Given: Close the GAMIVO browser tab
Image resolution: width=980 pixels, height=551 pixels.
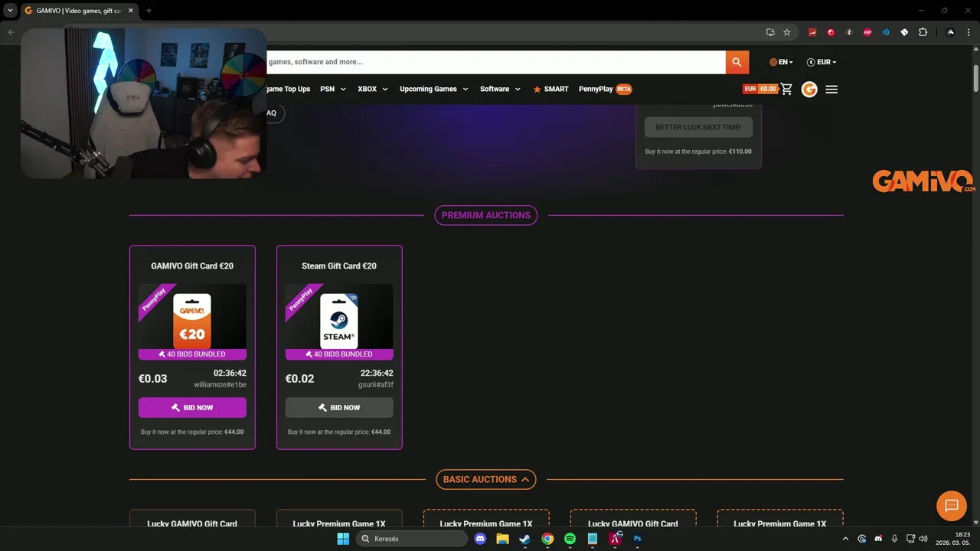Looking at the screenshot, I should (131, 11).
